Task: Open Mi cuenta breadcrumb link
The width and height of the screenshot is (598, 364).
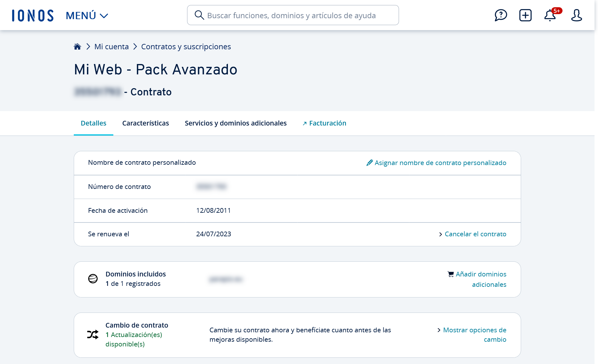Action: coord(111,46)
